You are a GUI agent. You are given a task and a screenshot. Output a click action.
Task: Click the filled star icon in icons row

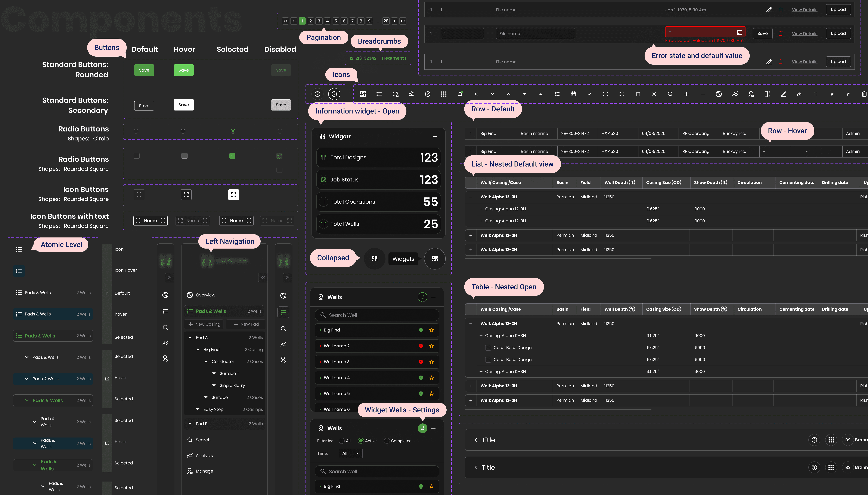point(832,94)
